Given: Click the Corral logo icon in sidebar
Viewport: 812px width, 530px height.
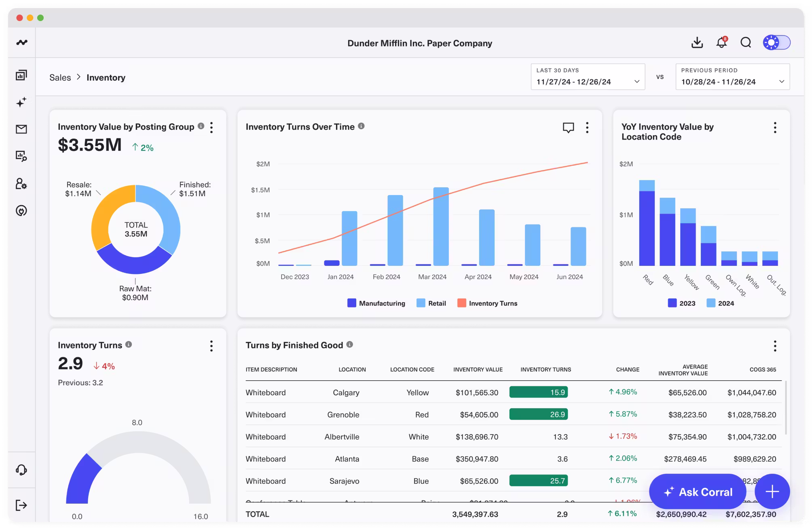Looking at the screenshot, I should (x=22, y=42).
